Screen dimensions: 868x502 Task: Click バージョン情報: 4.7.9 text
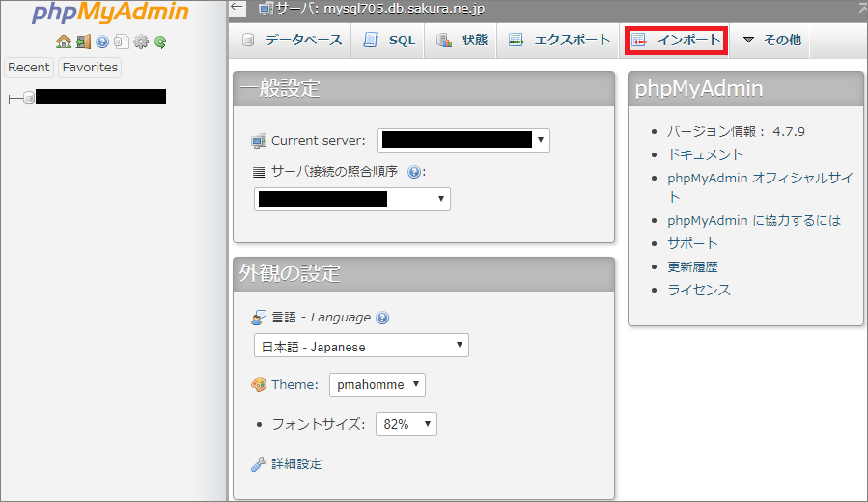coord(736,131)
